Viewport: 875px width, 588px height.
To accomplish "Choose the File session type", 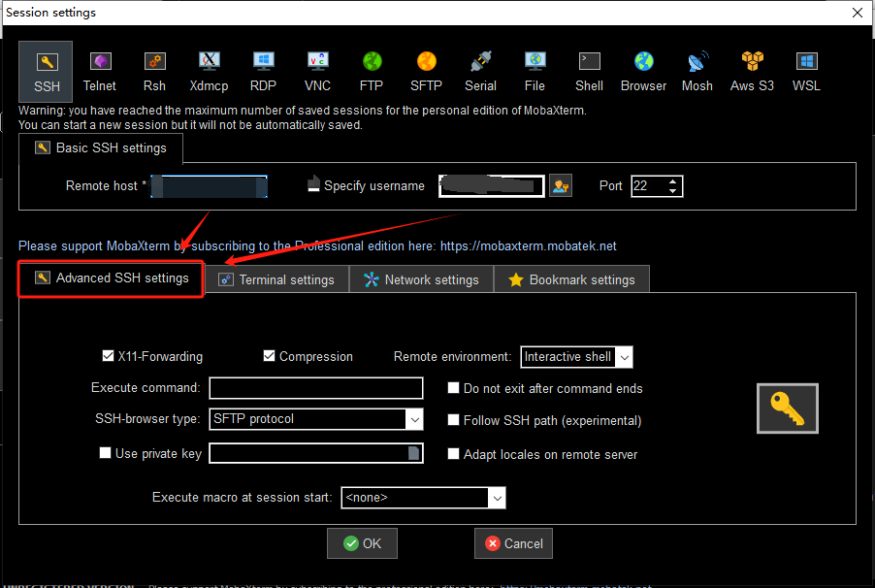I will pyautogui.click(x=535, y=71).
